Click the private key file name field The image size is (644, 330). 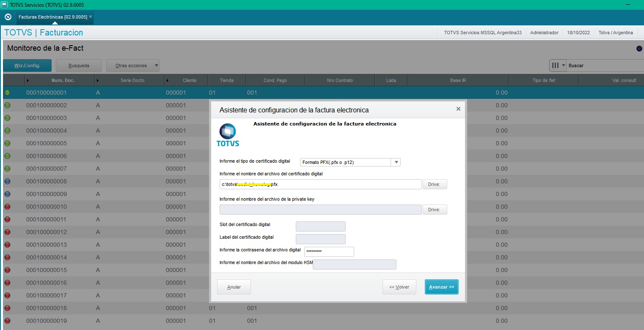pos(321,210)
